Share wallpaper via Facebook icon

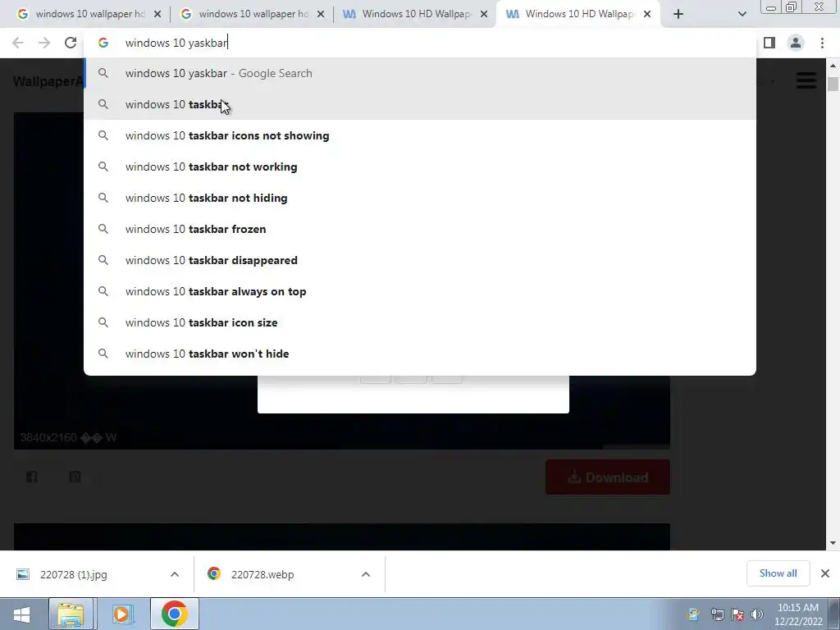click(x=32, y=477)
